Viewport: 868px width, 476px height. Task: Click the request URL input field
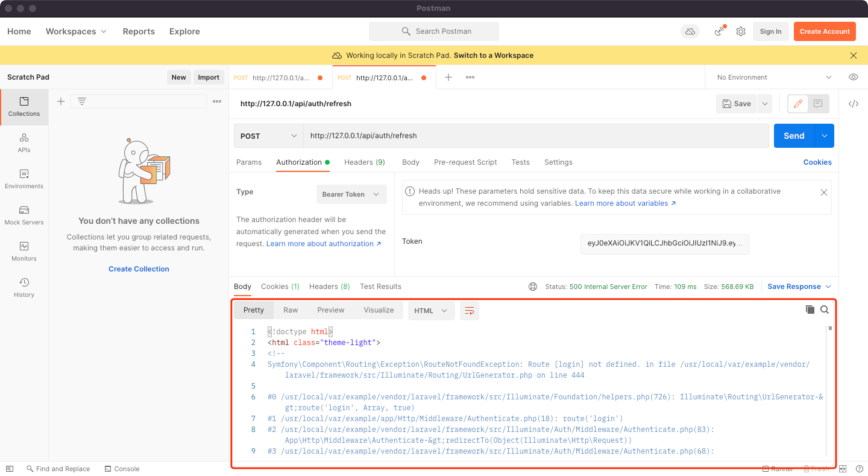[535, 136]
